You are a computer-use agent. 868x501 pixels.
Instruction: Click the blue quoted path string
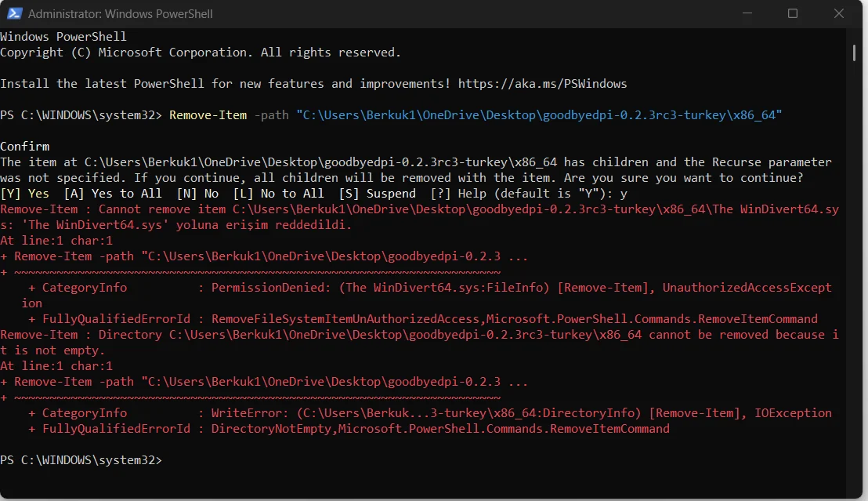(x=539, y=115)
